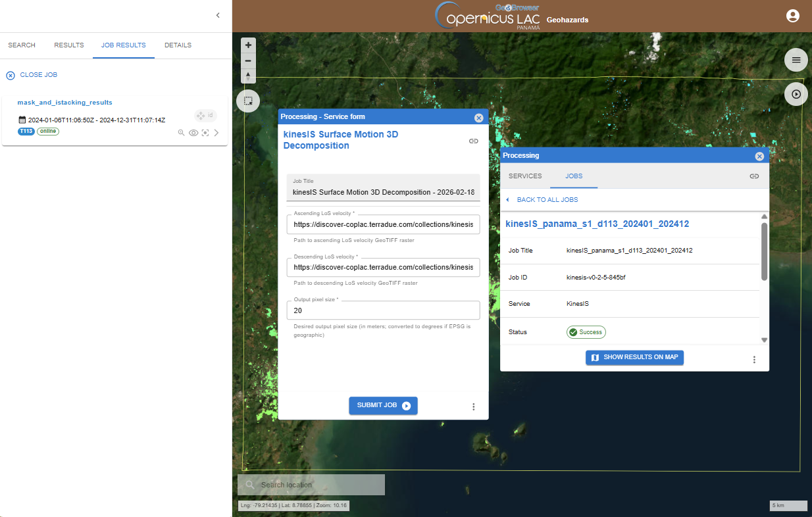
Task: Switch to the Details tab
Action: click(x=178, y=45)
